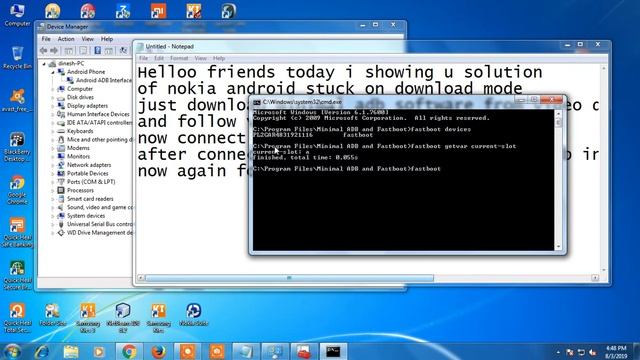The image size is (640, 360).
Task: Click the Recycle Bin desktop icon
Action: pos(17,57)
